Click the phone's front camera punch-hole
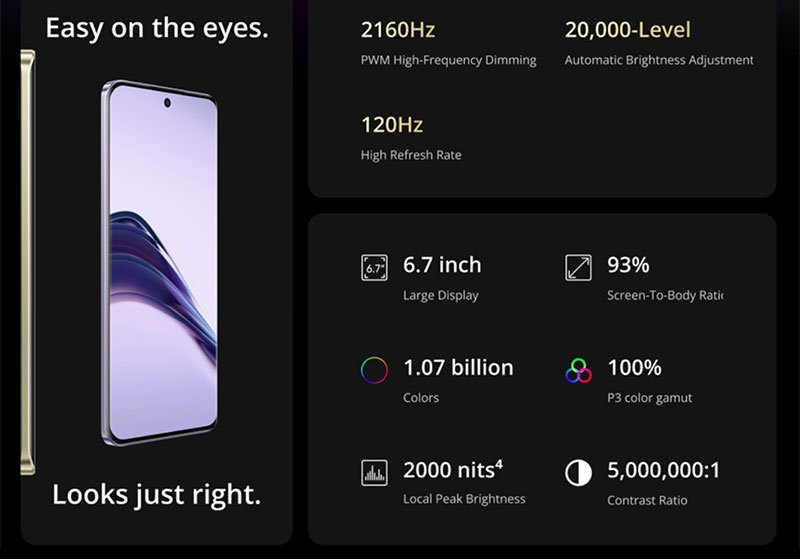 [167, 101]
